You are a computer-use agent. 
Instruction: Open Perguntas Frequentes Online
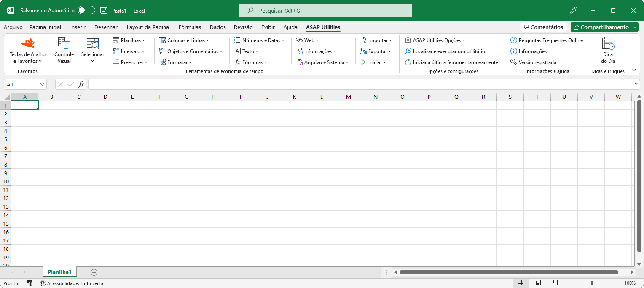[547, 40]
